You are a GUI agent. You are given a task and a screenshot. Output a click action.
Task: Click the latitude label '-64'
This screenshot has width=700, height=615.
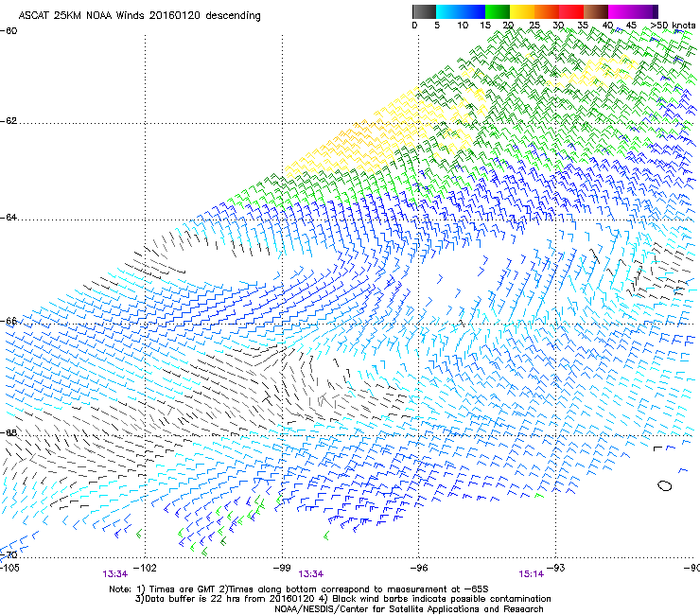click(9, 218)
